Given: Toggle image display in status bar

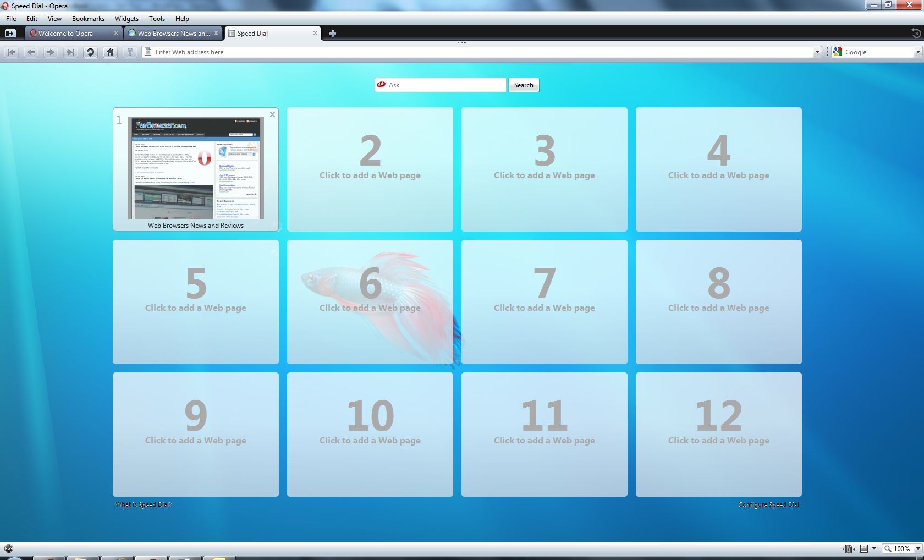Looking at the screenshot, I should coord(864,548).
